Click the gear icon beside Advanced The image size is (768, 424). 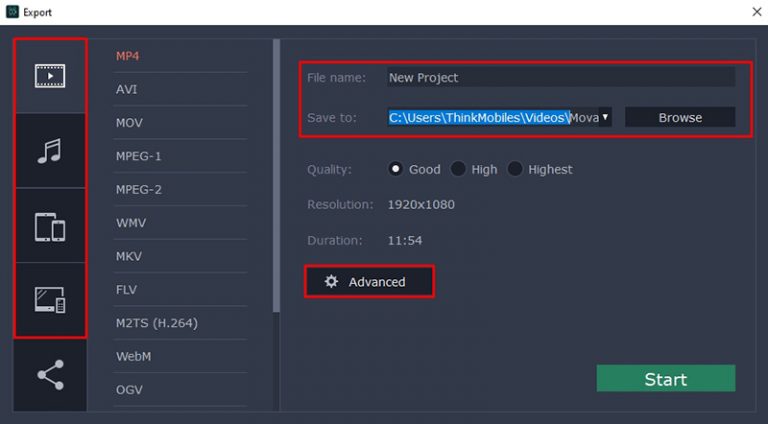(x=331, y=282)
